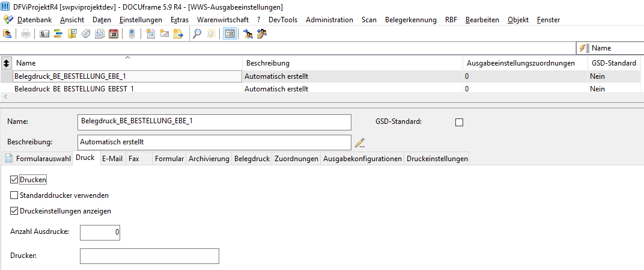Sort by Ausgabeeinstellungszuordnungen column header
The width and height of the screenshot is (644, 270).
click(x=525, y=63)
